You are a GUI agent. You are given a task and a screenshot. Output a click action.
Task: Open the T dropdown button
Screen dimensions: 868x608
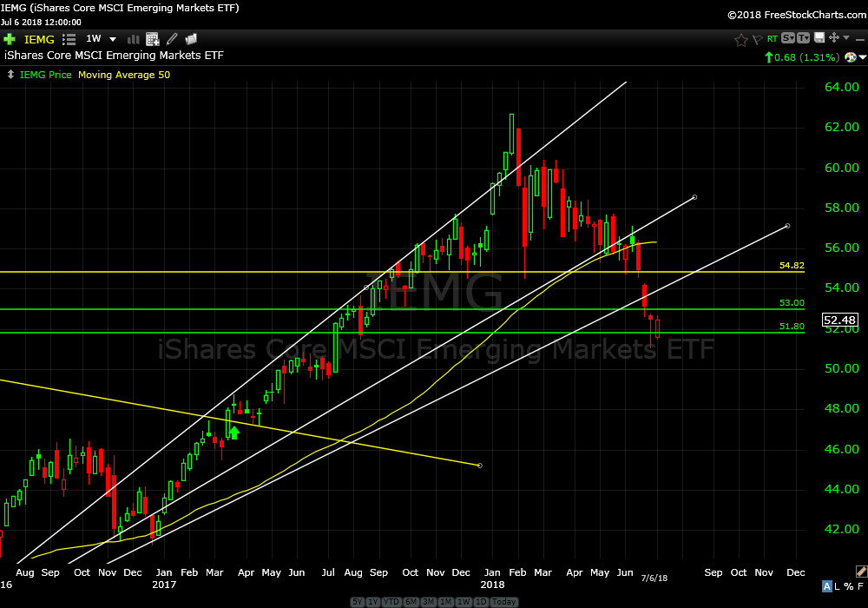click(x=805, y=38)
